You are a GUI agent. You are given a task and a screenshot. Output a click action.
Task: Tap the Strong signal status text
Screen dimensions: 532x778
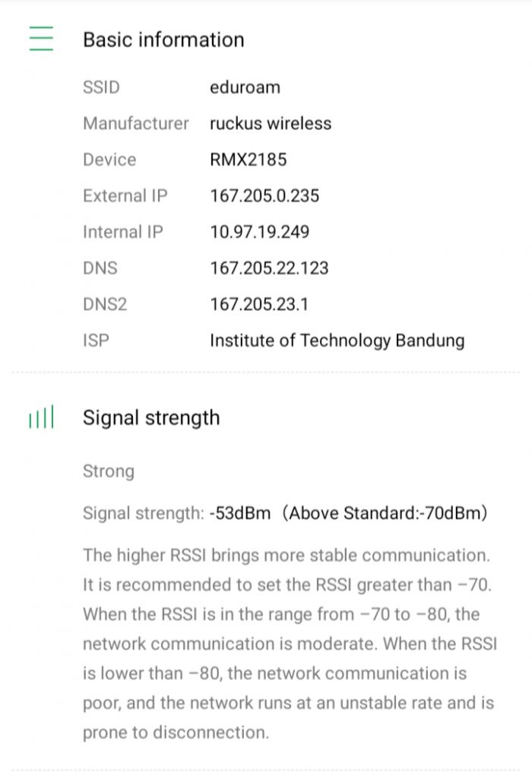tap(109, 471)
